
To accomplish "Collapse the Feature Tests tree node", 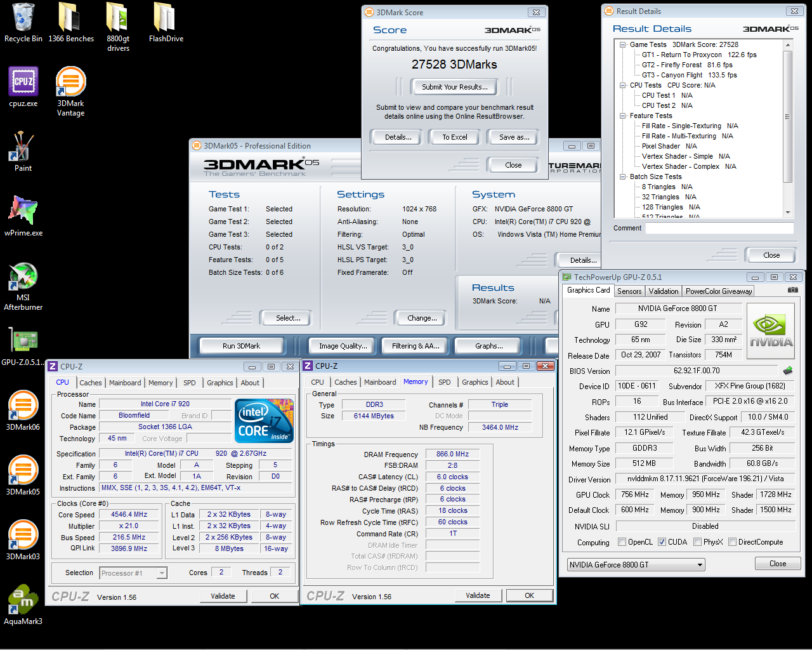I will 623,116.
